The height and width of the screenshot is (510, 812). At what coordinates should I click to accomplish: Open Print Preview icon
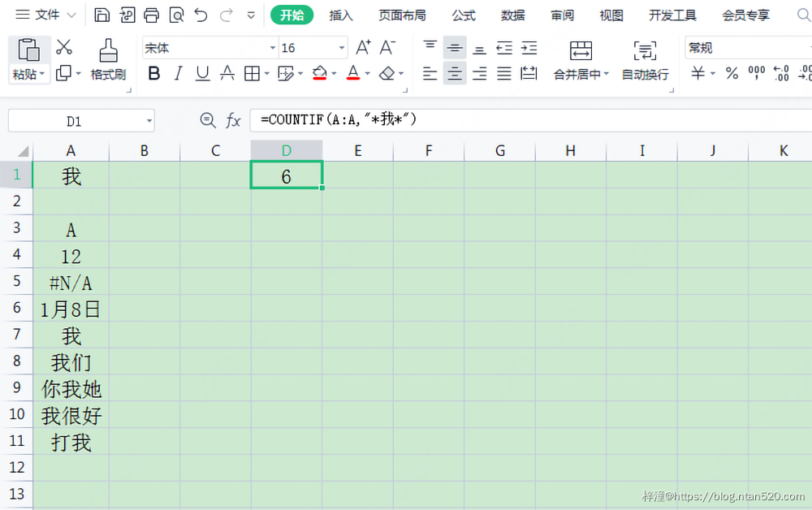[176, 15]
